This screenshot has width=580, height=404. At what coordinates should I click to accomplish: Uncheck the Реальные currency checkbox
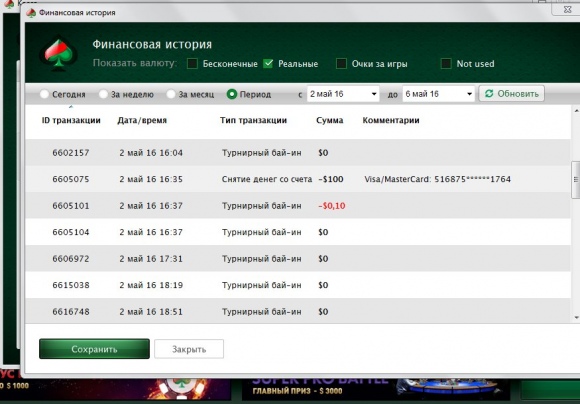pyautogui.click(x=268, y=63)
